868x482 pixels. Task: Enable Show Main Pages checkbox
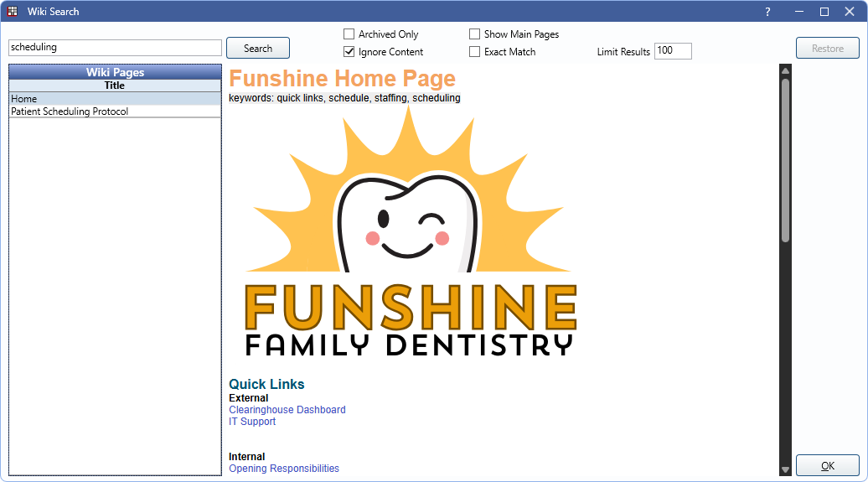pyautogui.click(x=475, y=34)
